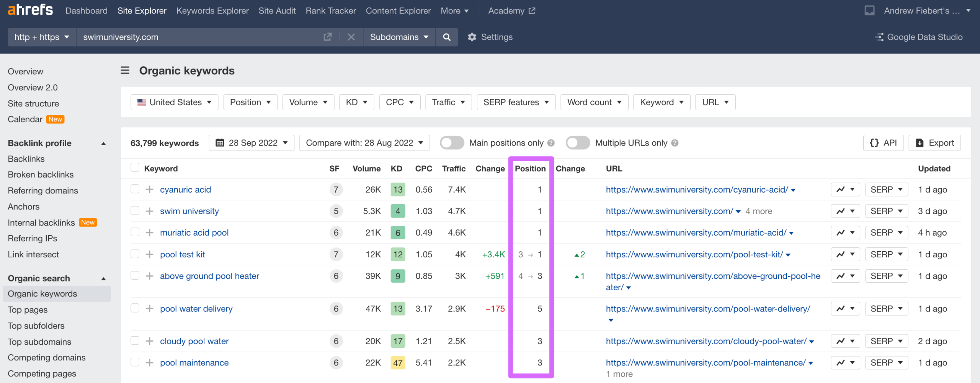Add above ground pool heater plus icon
Image resolution: width=980 pixels, height=383 pixels.
[150, 276]
